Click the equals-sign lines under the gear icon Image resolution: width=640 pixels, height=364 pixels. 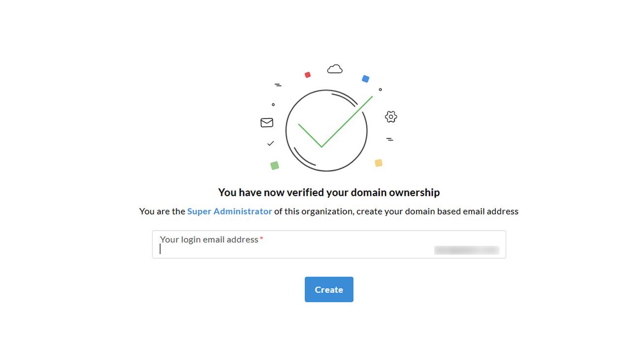(390, 139)
